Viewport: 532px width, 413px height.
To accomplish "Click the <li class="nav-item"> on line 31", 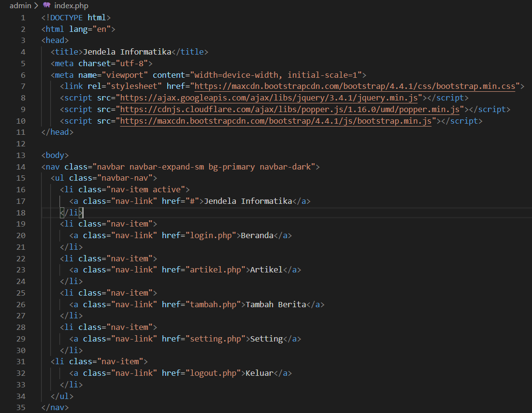I will pyautogui.click(x=99, y=361).
